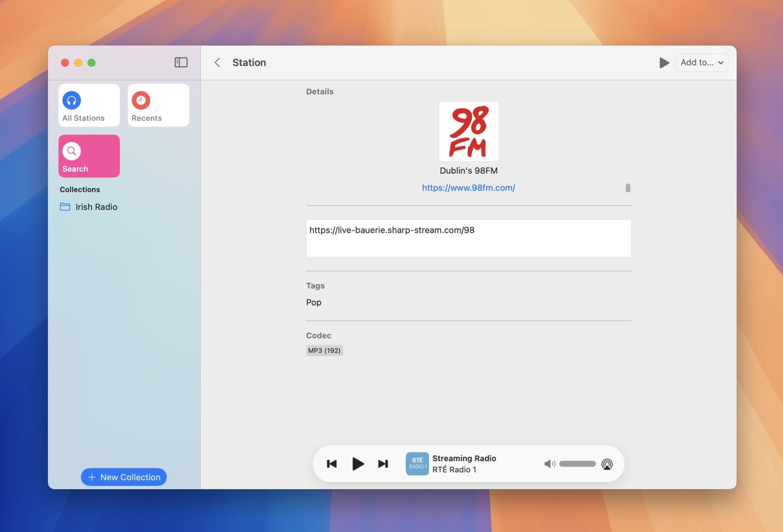The height and width of the screenshot is (532, 783).
Task: Skip to next station
Action: pyautogui.click(x=383, y=464)
